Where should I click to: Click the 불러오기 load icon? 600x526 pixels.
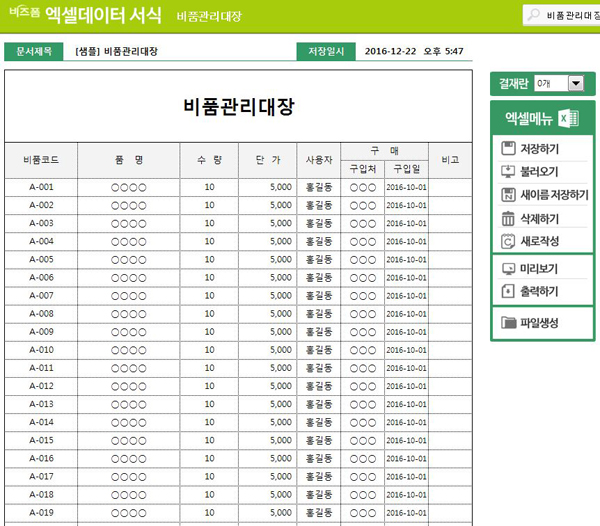click(508, 171)
